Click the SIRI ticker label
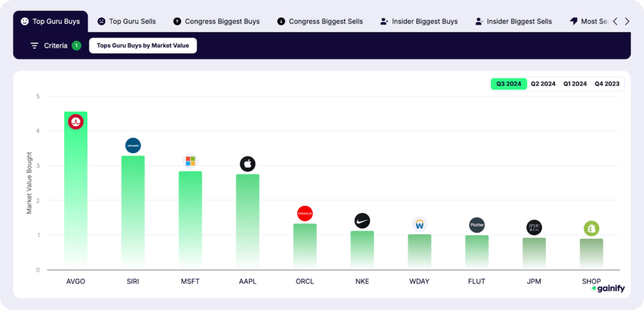The image size is (644, 310). [x=133, y=282]
